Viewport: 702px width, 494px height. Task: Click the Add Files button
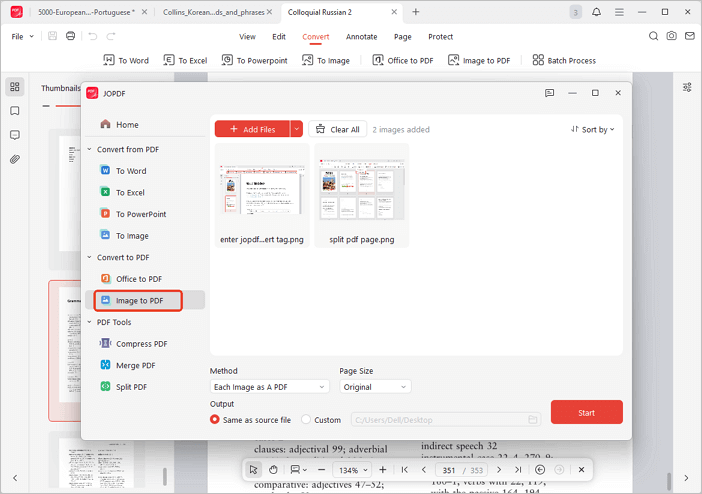pos(252,129)
